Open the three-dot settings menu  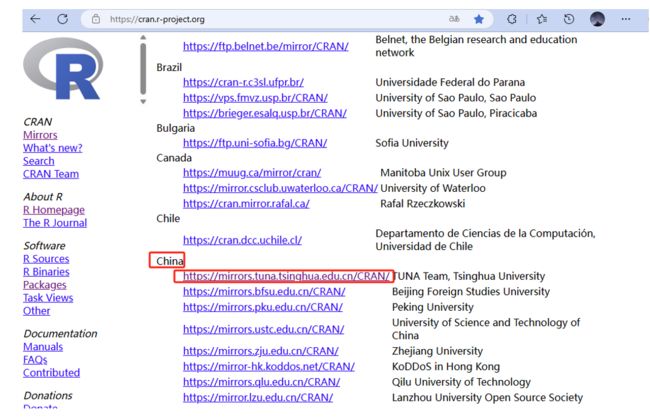coord(626,19)
